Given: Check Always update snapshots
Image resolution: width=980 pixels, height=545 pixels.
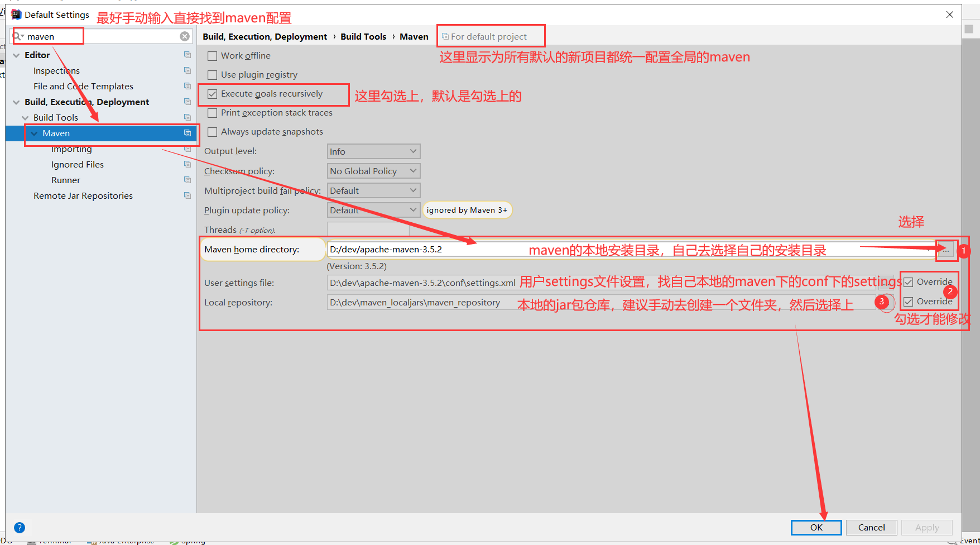Looking at the screenshot, I should click(x=213, y=132).
